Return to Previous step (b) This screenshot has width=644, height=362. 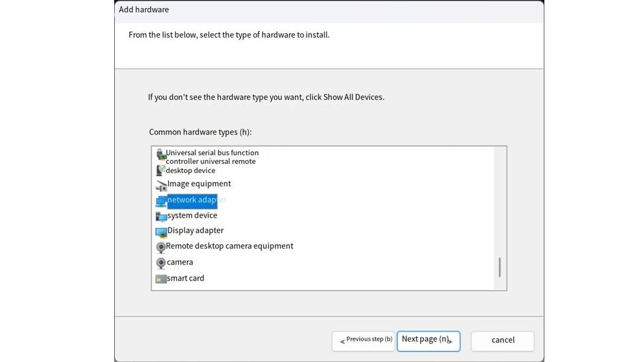[363, 340]
